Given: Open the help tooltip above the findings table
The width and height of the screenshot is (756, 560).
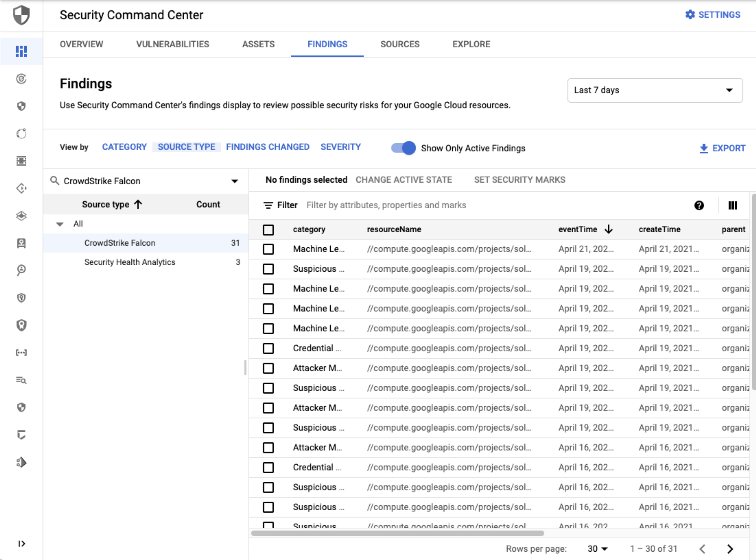Looking at the screenshot, I should click(x=699, y=205).
